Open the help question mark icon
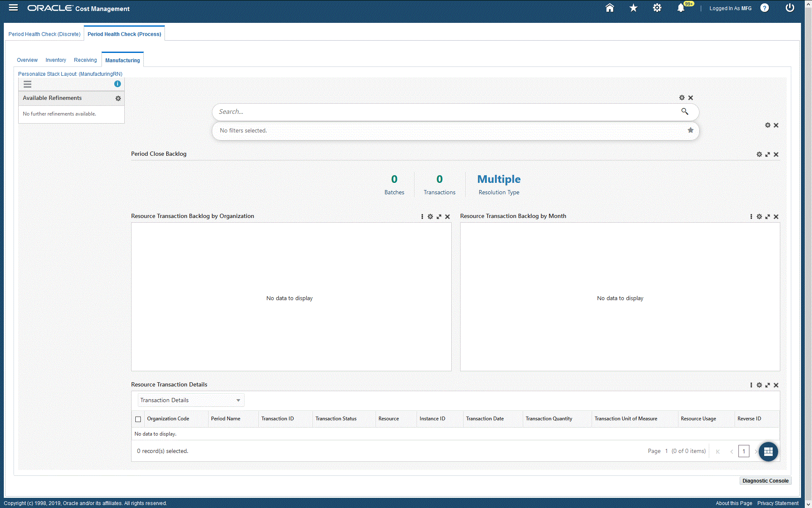 click(764, 8)
